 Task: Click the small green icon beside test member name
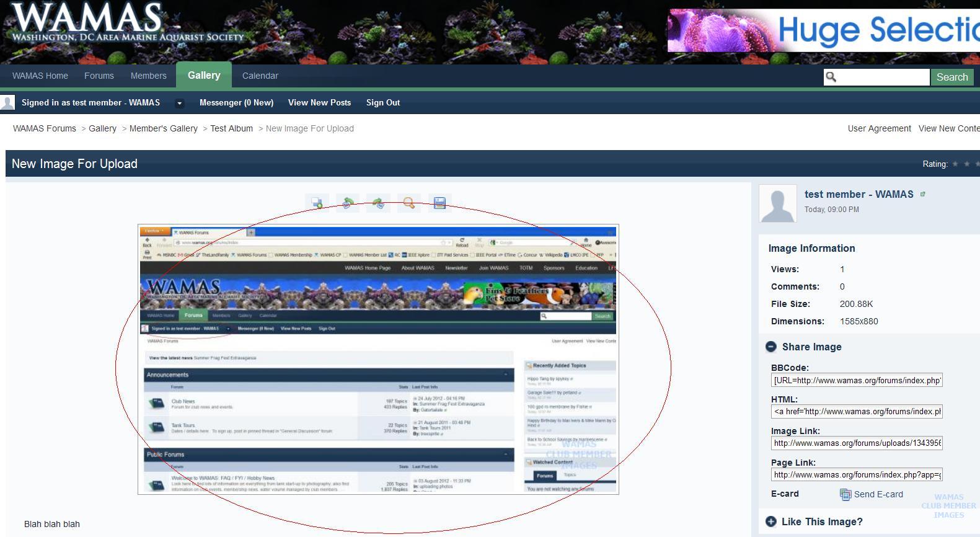point(922,194)
